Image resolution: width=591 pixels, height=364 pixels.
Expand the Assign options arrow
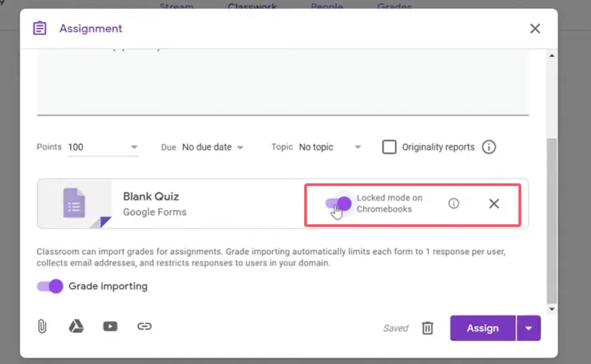pyautogui.click(x=529, y=328)
